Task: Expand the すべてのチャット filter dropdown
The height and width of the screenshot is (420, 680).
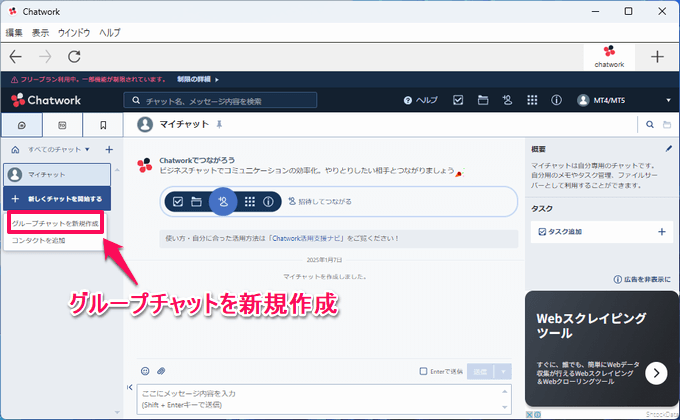Action: 59,150
